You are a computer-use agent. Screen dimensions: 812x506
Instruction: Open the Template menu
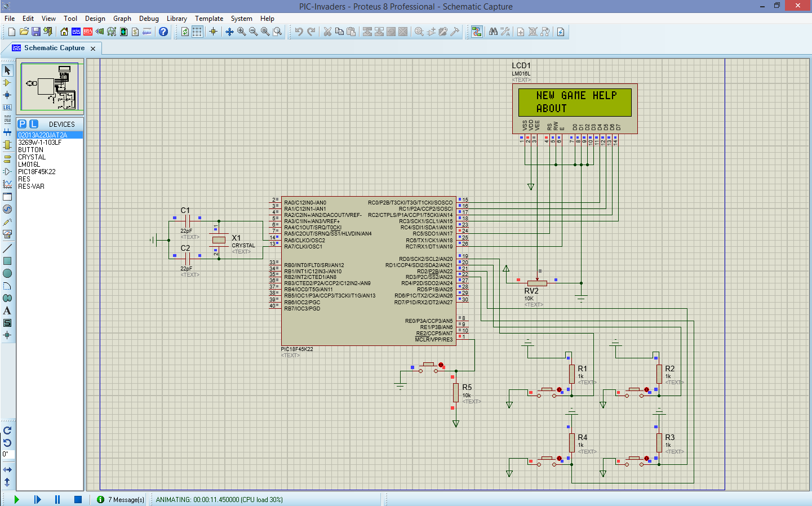(x=209, y=19)
